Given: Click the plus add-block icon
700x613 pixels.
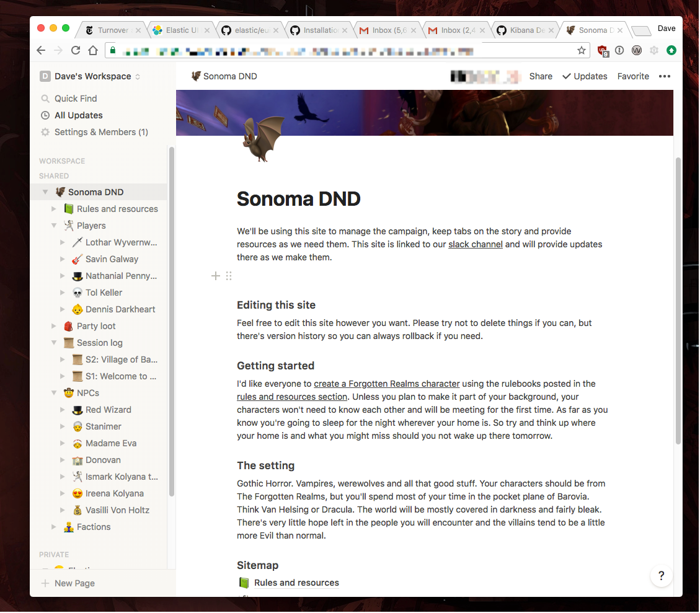Looking at the screenshot, I should point(216,276).
